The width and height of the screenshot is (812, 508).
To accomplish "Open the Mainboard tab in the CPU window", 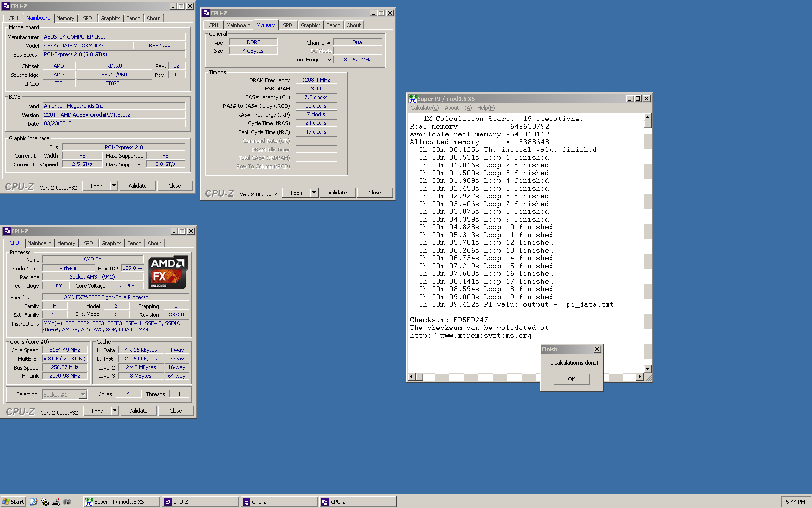I will click(x=39, y=243).
